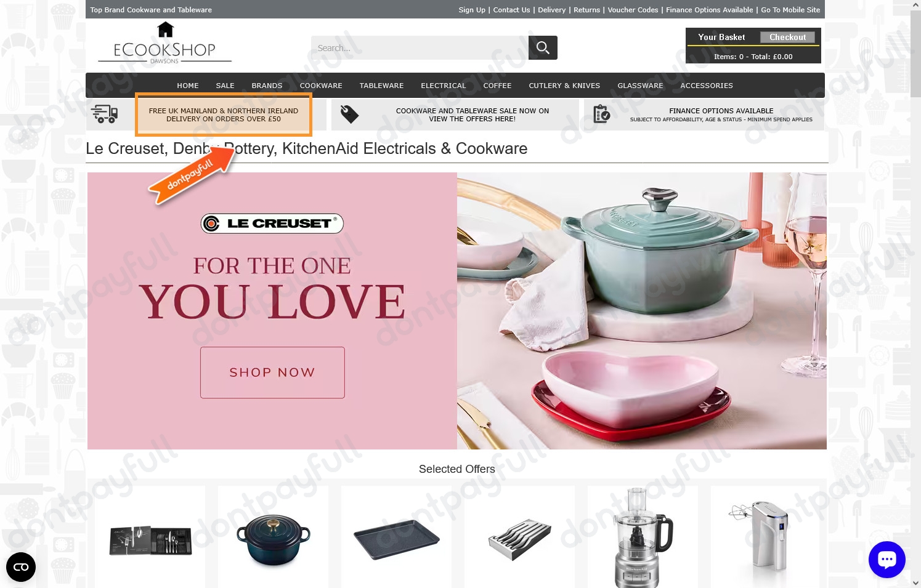Open the chat bubble widget
The image size is (921, 588).
887,559
